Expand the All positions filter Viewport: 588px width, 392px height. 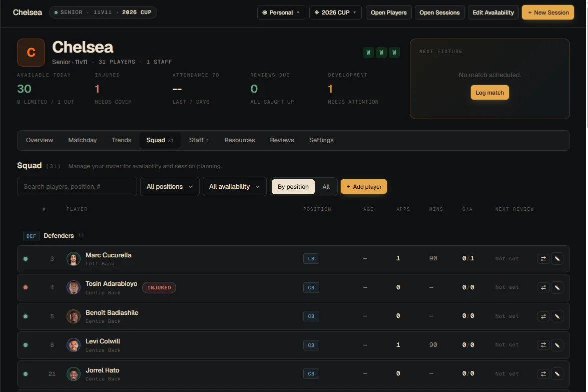pyautogui.click(x=170, y=186)
